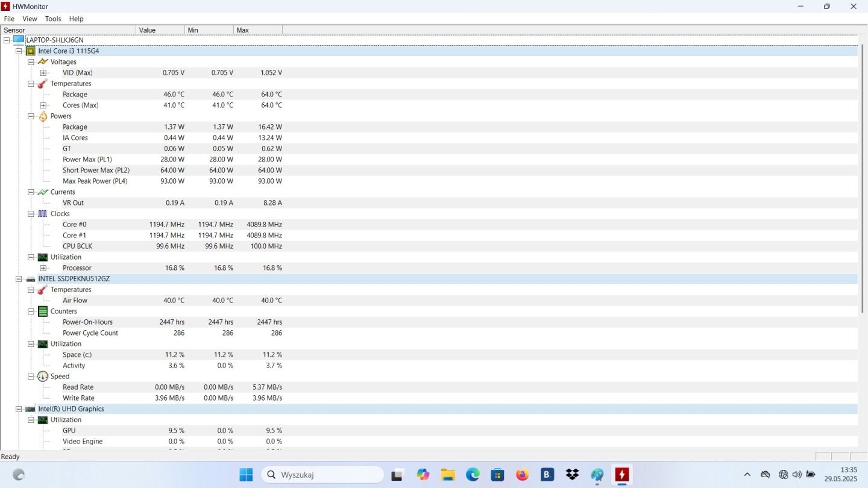Click the CPU chip icon beside Intel Core i3 1115G4
This screenshot has height=488, width=868.
[31, 51]
